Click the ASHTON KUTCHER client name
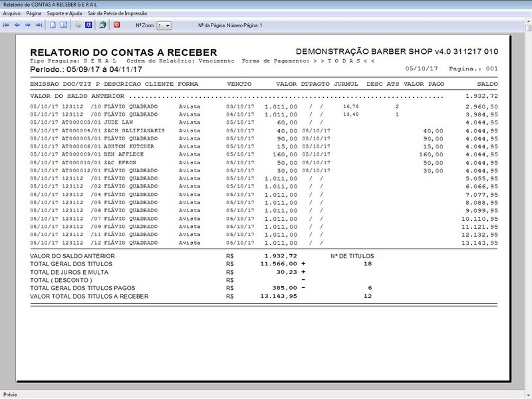532x399 pixels. coord(129,146)
